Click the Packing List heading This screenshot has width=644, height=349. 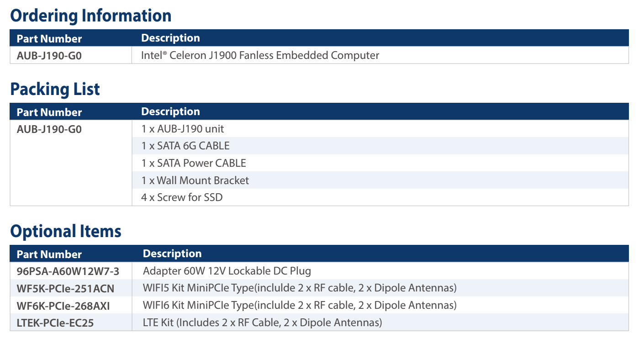pyautogui.click(x=55, y=89)
